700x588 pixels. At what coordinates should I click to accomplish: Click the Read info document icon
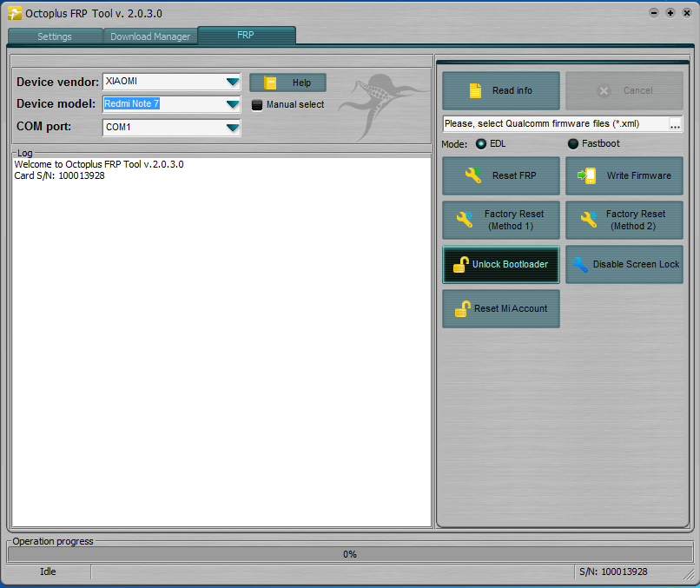[x=475, y=90]
